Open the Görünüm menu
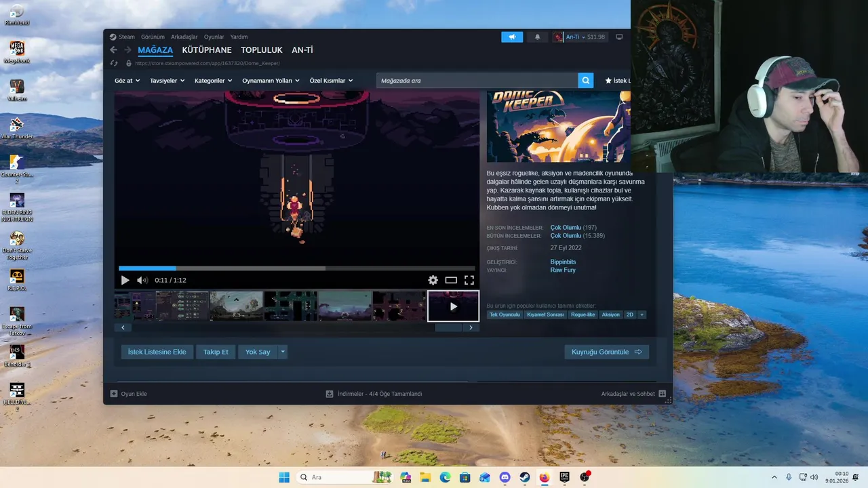 [153, 37]
